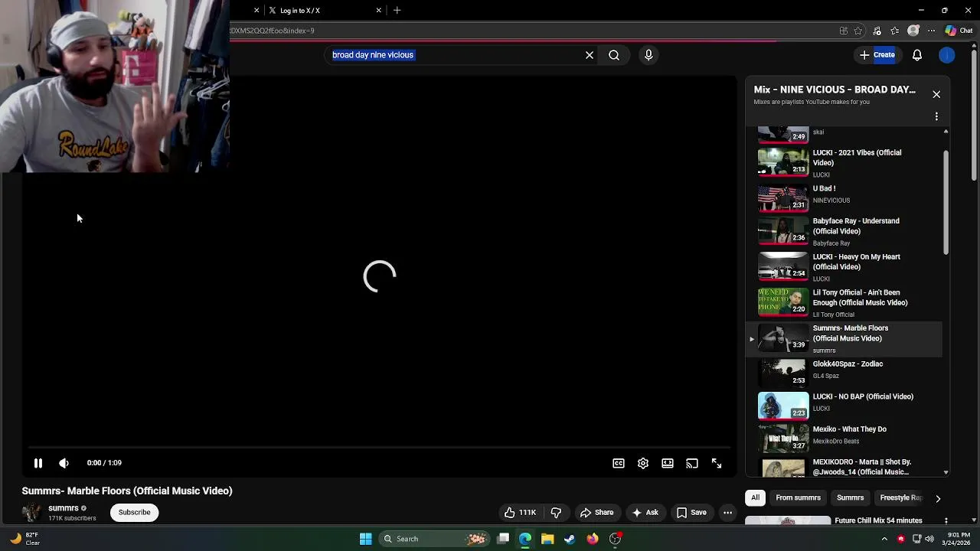
Task: Open browser settings and more menu
Action: [x=931, y=31]
